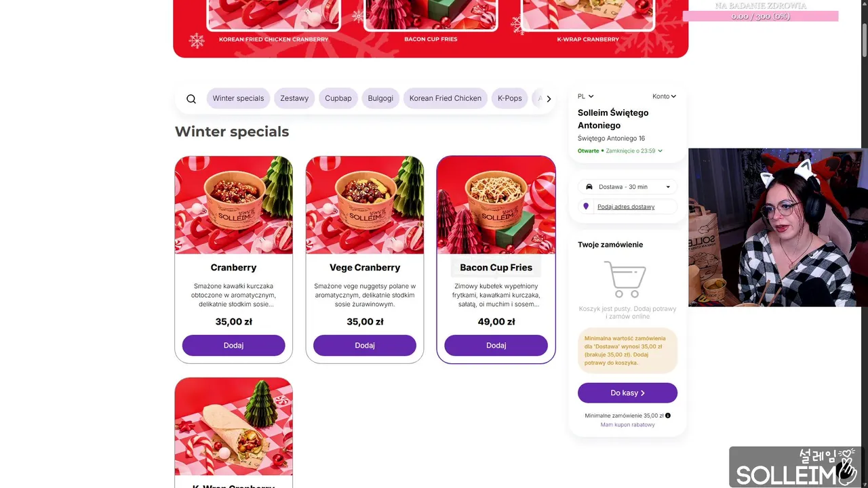Click the Podaj adres dostawy field

coord(627,207)
